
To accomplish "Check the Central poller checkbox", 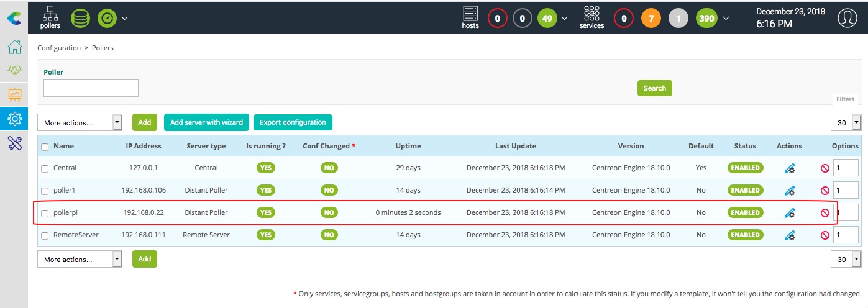I will (44, 168).
